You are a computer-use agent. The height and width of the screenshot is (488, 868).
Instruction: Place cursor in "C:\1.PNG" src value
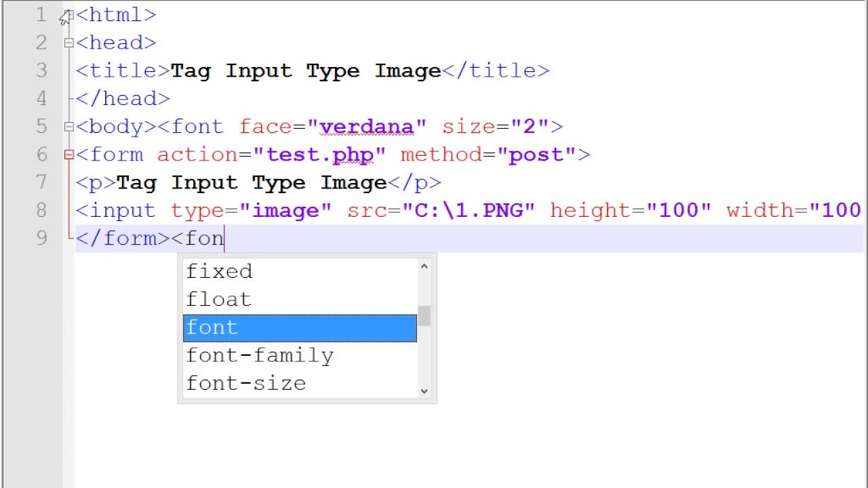click(x=469, y=211)
